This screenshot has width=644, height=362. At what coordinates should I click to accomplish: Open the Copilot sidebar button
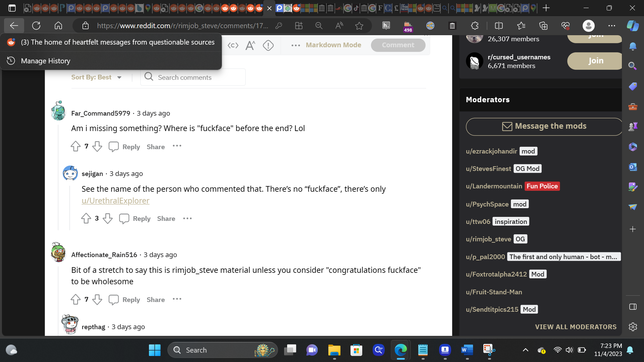[x=633, y=25]
